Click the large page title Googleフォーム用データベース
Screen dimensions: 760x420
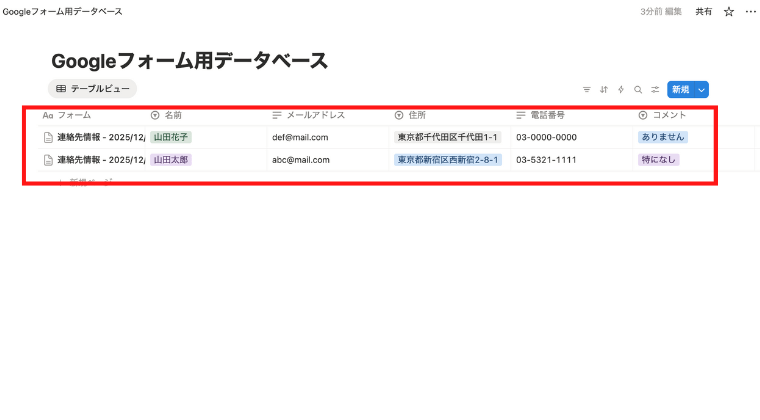(x=190, y=61)
